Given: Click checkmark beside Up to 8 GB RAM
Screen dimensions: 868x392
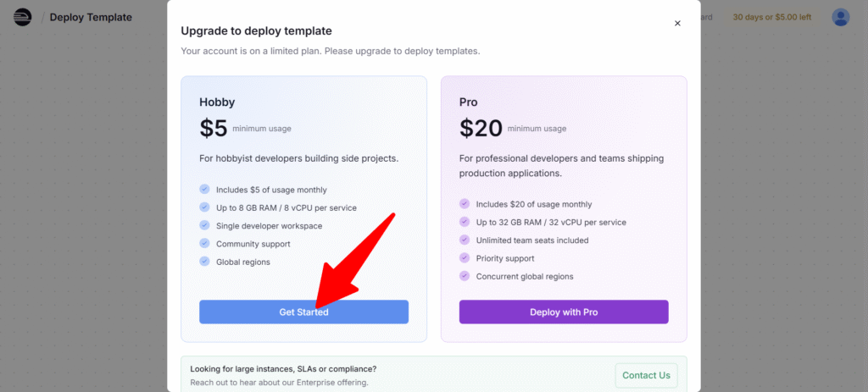Looking at the screenshot, I should (205, 207).
